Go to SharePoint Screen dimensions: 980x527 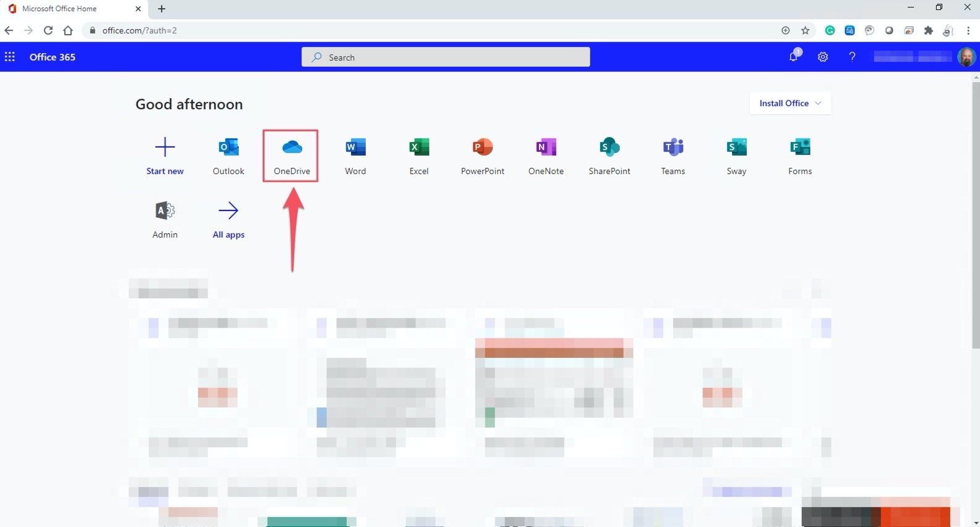tap(609, 156)
